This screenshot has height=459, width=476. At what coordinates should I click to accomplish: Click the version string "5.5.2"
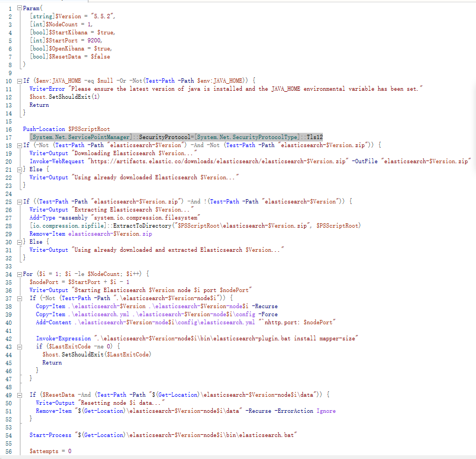tap(103, 17)
